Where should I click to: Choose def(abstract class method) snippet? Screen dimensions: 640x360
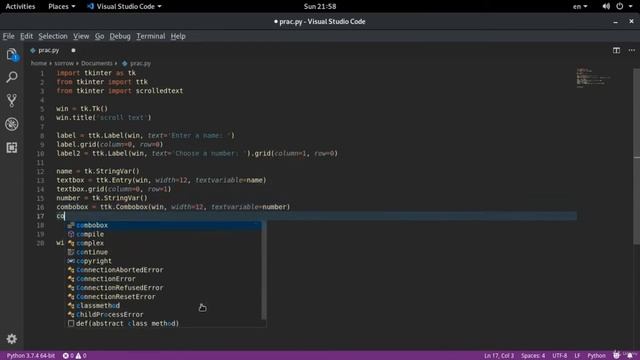click(164, 323)
